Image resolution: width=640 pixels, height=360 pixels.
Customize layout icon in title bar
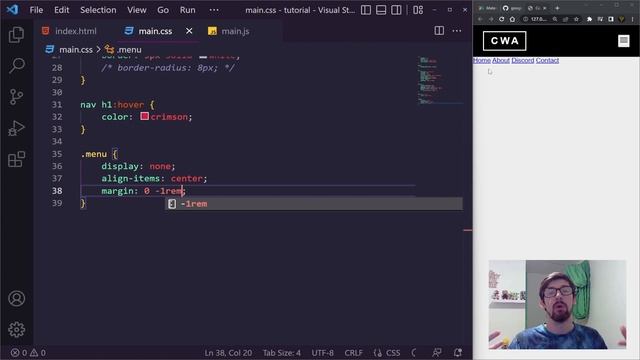[418, 10]
